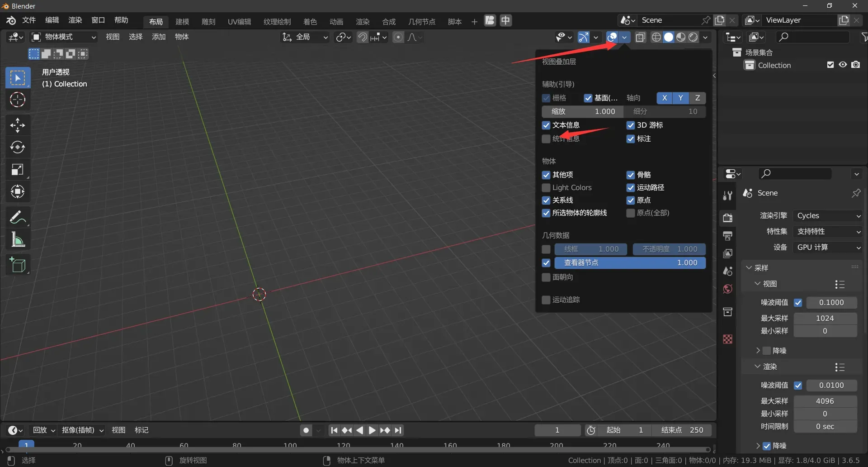Select the Annotate pencil tool
Image resolution: width=868 pixels, height=467 pixels.
18,218
